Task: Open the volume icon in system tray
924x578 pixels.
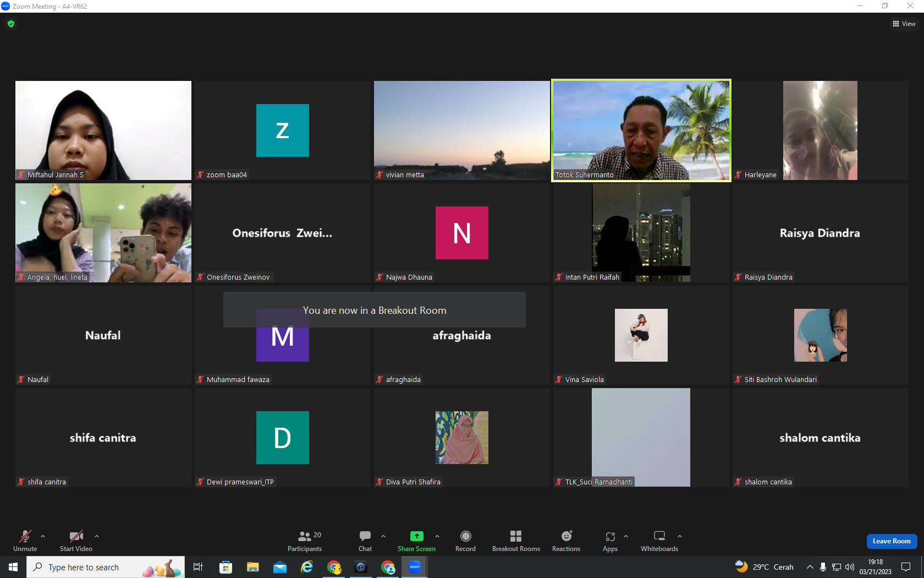Action: (850, 567)
